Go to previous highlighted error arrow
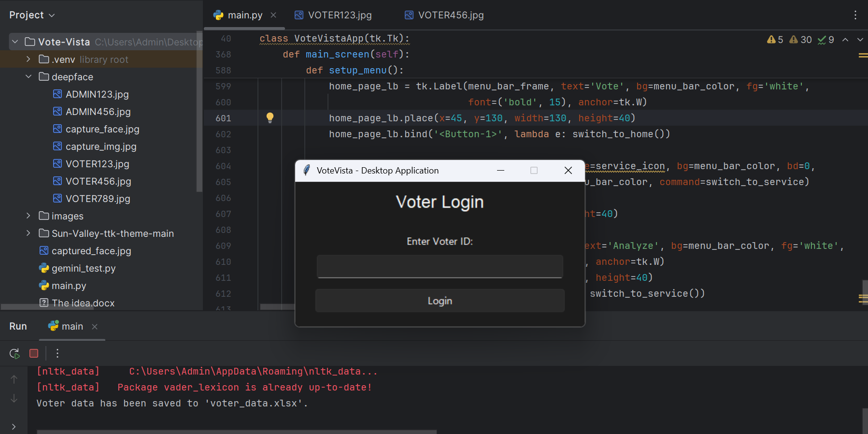The height and width of the screenshot is (434, 868). pos(845,40)
